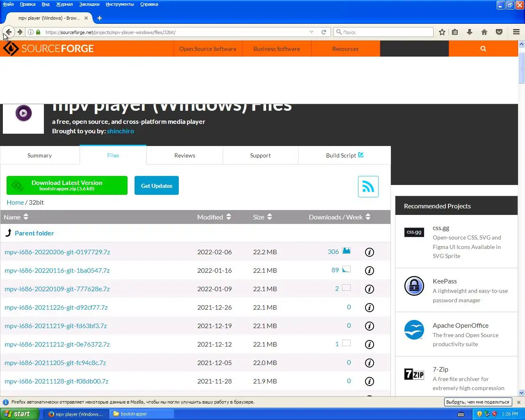The image size is (525, 420).
Task: Open the RSS feed icon
Action: tap(368, 187)
